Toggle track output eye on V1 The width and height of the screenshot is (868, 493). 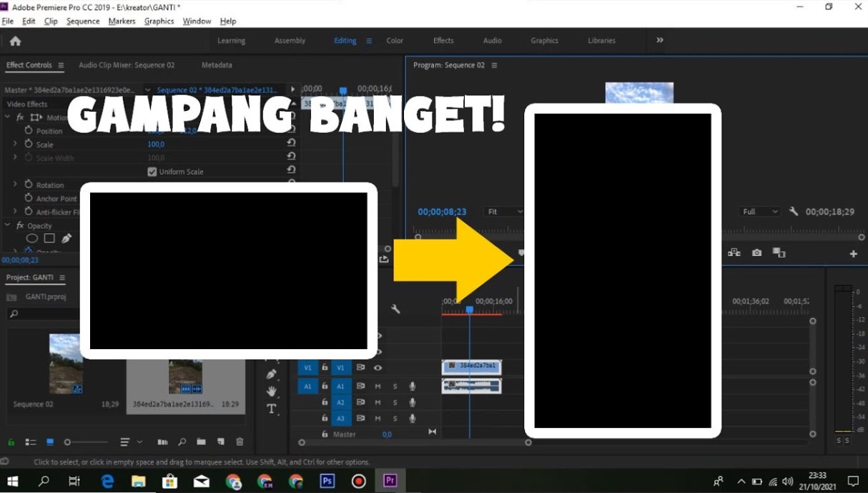tap(378, 368)
